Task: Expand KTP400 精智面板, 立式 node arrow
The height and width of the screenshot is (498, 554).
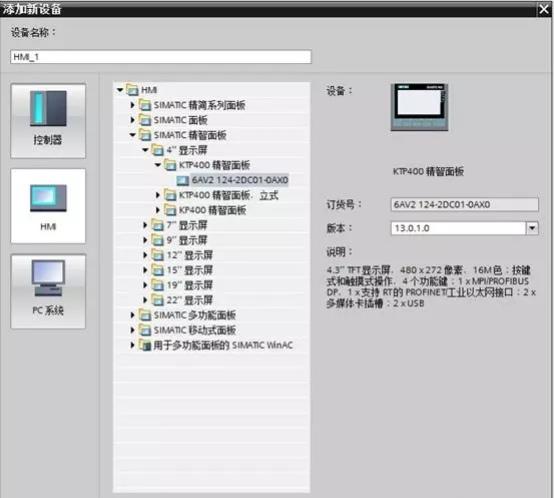Action: 158,195
